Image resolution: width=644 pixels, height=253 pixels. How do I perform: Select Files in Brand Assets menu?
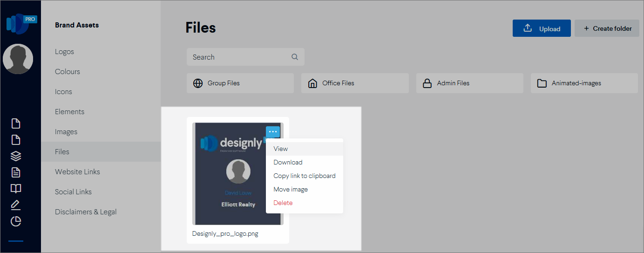[x=101, y=152]
